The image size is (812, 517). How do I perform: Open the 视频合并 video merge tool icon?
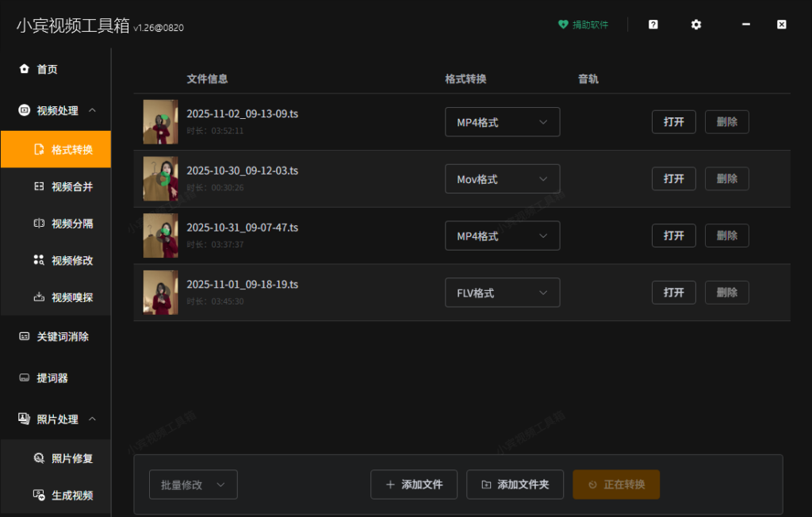[x=38, y=186]
